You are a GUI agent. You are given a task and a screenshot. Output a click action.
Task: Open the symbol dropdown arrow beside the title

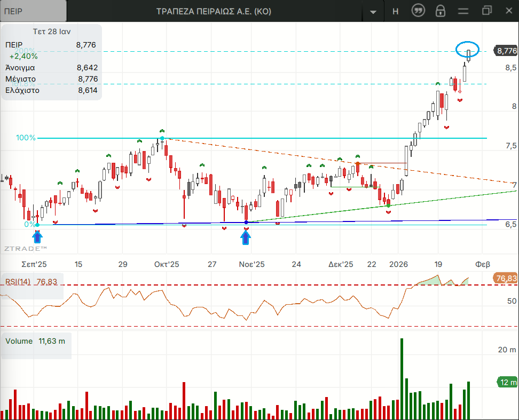[x=373, y=12]
